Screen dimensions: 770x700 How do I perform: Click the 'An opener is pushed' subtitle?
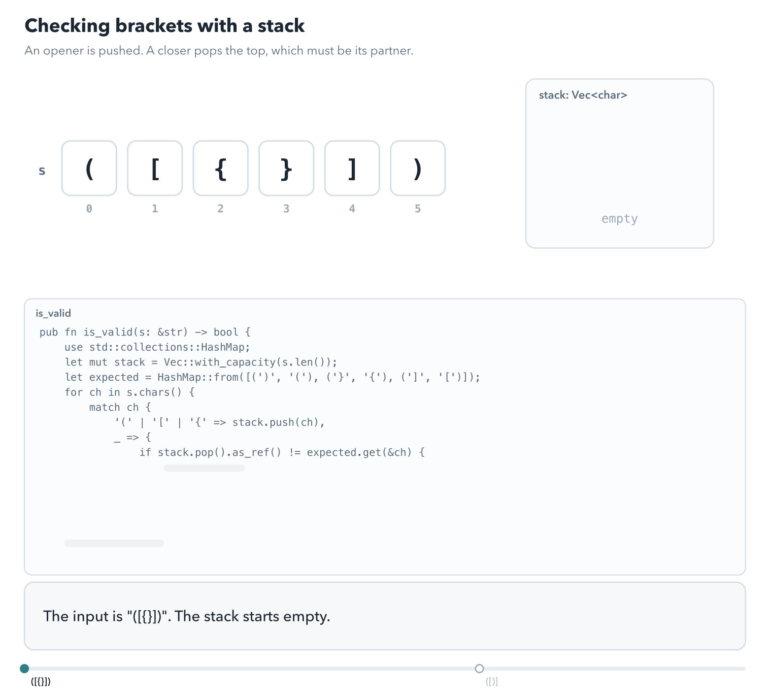coord(219,51)
